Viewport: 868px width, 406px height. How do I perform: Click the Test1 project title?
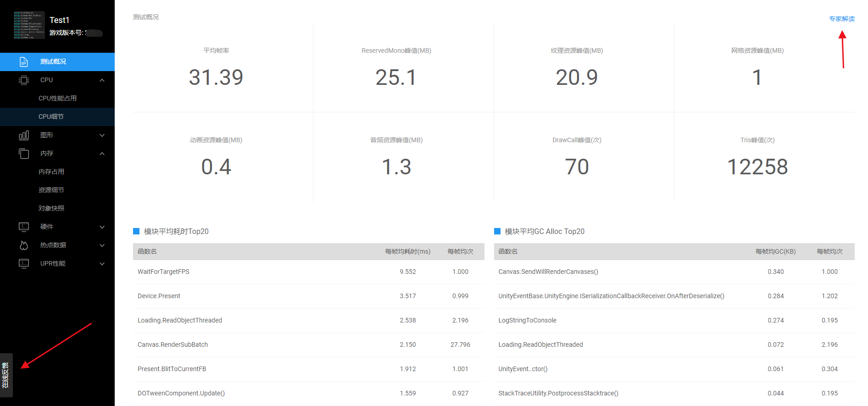(59, 20)
